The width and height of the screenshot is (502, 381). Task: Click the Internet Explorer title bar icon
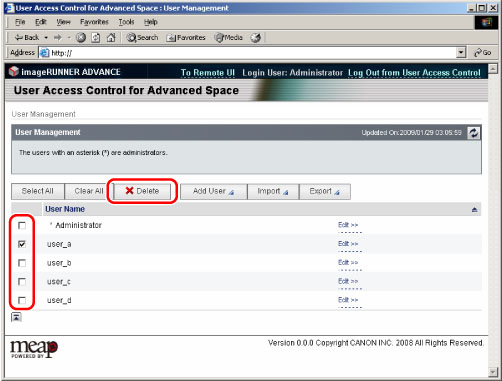(10, 8)
